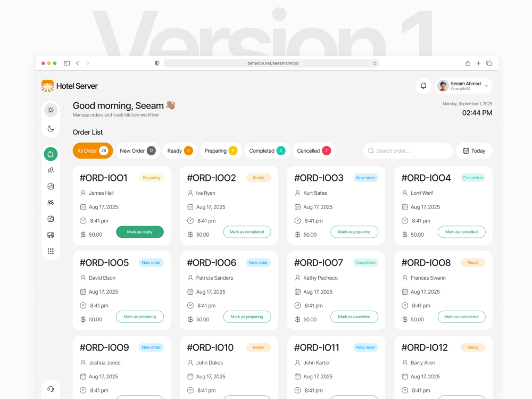The height and width of the screenshot is (399, 532).
Task: Switch to light mode sun icon
Action: pyautogui.click(x=51, y=110)
